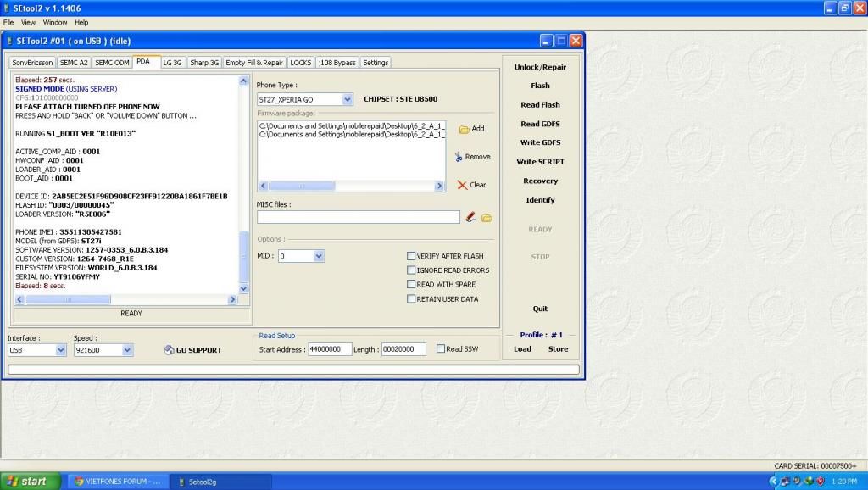Click the Write SCRIPT button

(540, 162)
